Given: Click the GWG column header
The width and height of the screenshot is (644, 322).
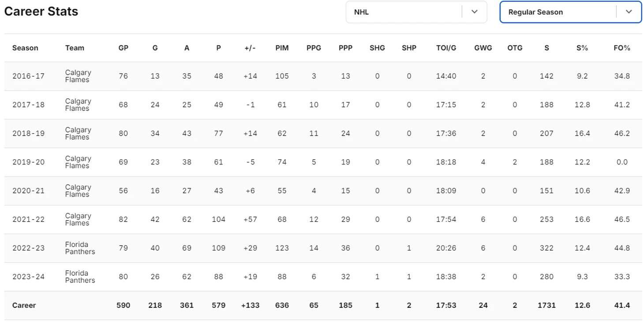Looking at the screenshot, I should [x=483, y=48].
